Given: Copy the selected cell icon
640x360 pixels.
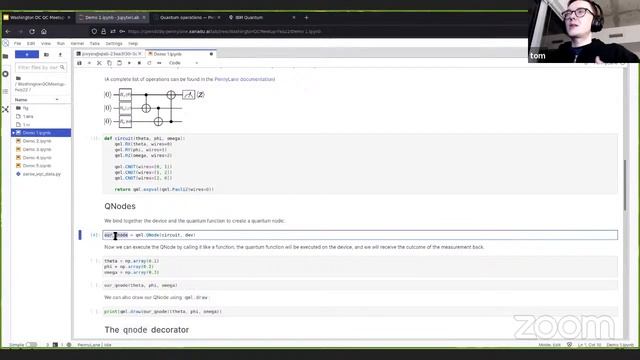Looking at the screenshot, I should point(109,63).
